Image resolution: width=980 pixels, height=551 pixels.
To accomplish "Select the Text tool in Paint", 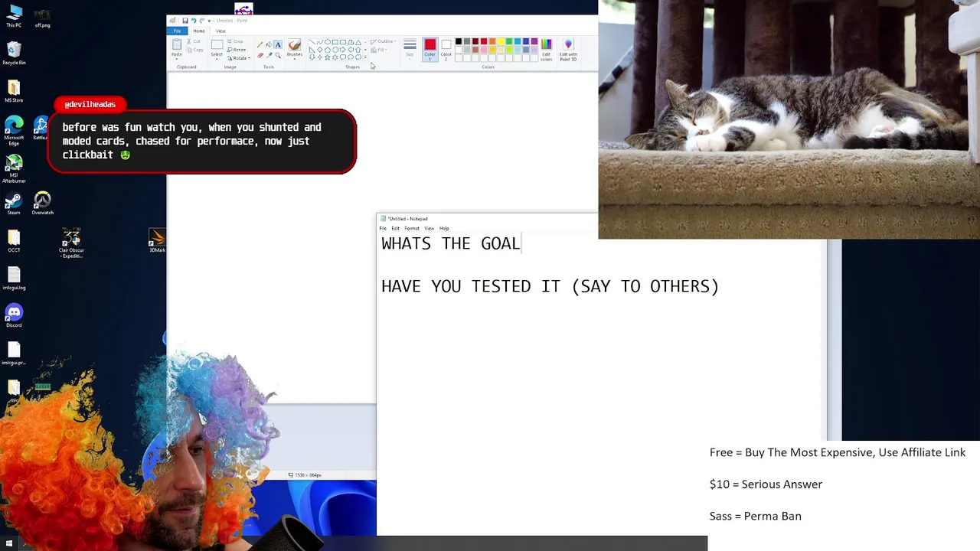I will click(278, 45).
